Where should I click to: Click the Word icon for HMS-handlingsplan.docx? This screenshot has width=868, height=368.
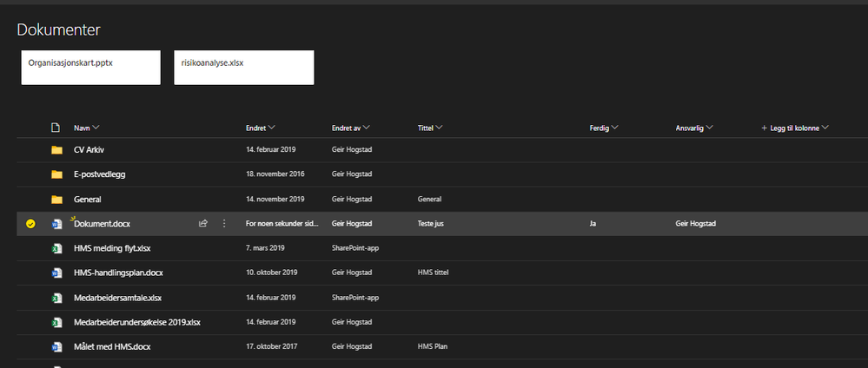click(x=56, y=273)
